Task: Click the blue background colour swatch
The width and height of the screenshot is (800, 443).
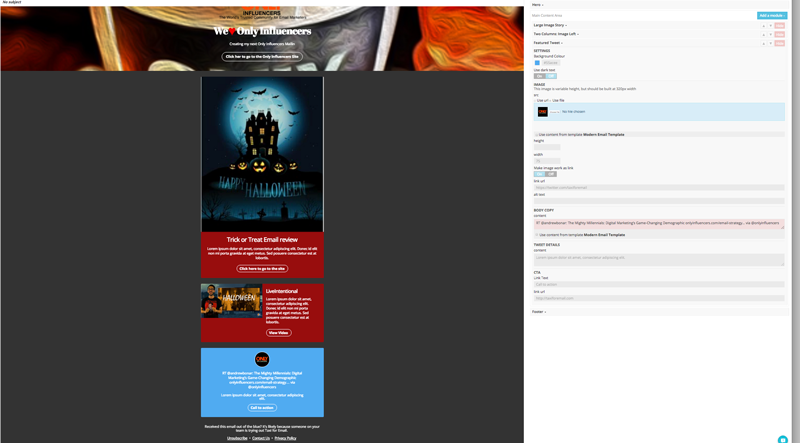Action: [x=537, y=63]
